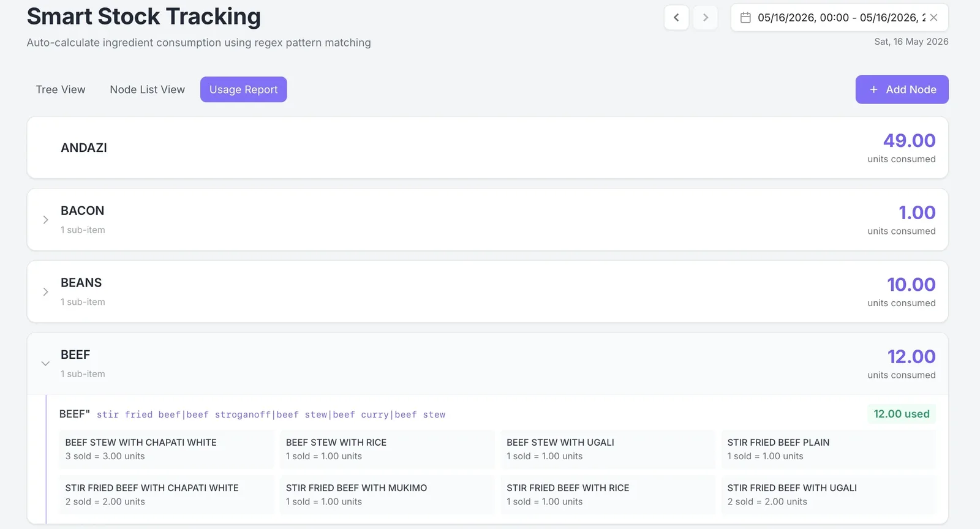Select STIR FRIED BEEF WITH MUKIMO item
Screen dimensions: 980x529
pyautogui.click(x=386, y=495)
